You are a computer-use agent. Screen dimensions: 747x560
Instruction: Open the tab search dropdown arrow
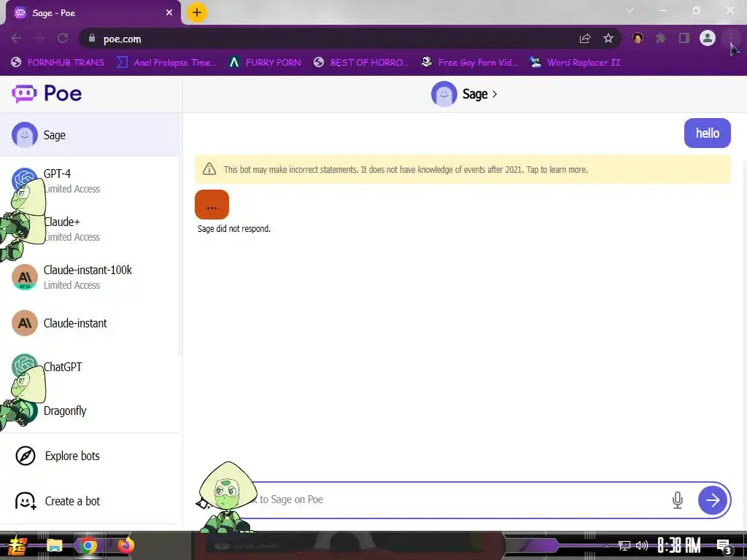coord(630,10)
